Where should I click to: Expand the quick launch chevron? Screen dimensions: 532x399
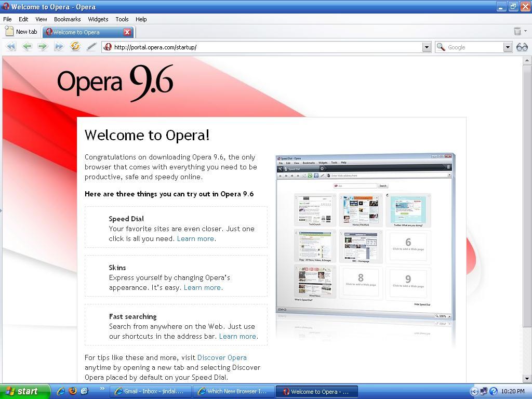102,389
